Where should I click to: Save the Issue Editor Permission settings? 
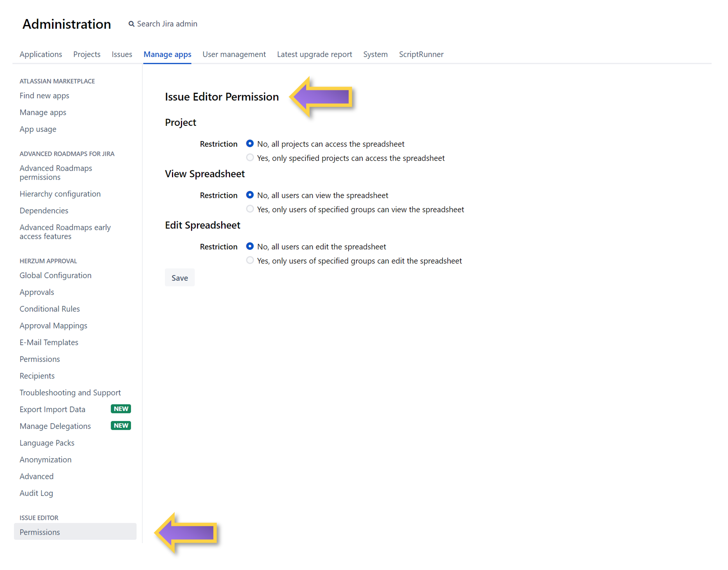pos(179,277)
